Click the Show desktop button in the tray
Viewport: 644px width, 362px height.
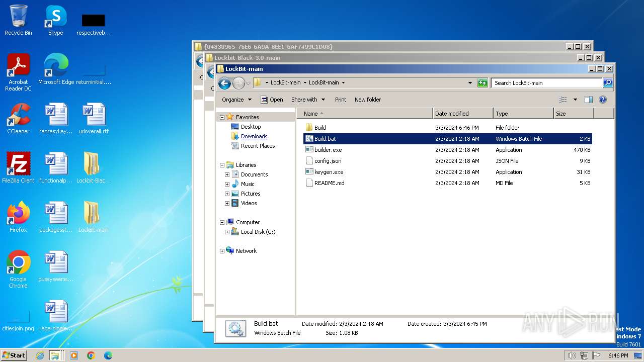tap(638, 355)
